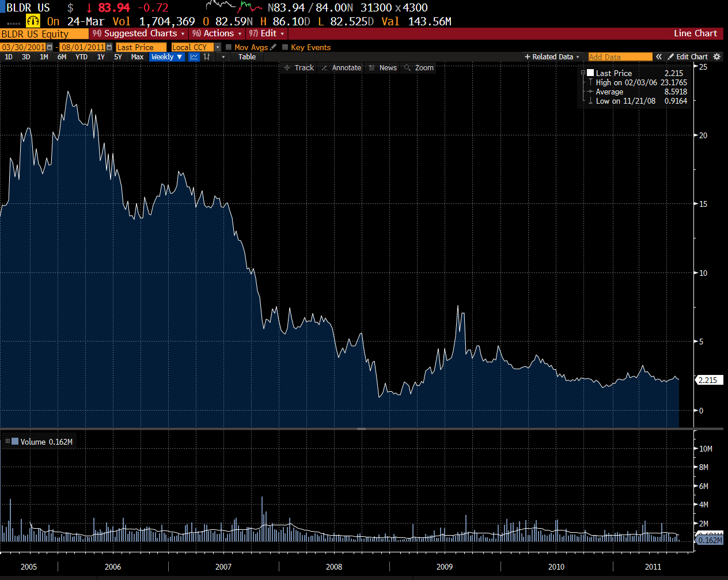Screen dimensions: 728x580
Task: Select the 1D time range
Action: [x=9, y=56]
